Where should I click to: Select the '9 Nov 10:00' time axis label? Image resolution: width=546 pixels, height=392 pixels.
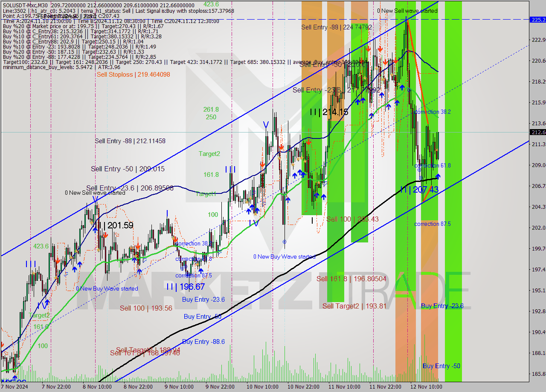coord(179,387)
